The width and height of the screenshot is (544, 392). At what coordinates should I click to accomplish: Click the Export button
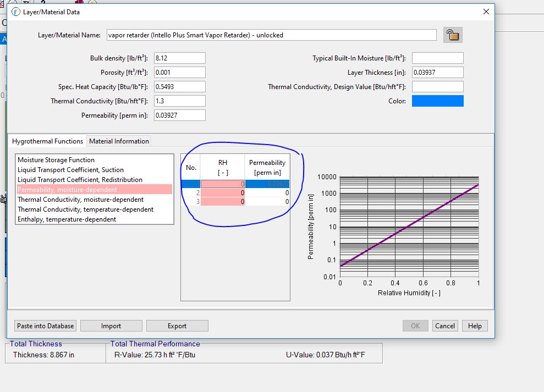click(x=177, y=326)
